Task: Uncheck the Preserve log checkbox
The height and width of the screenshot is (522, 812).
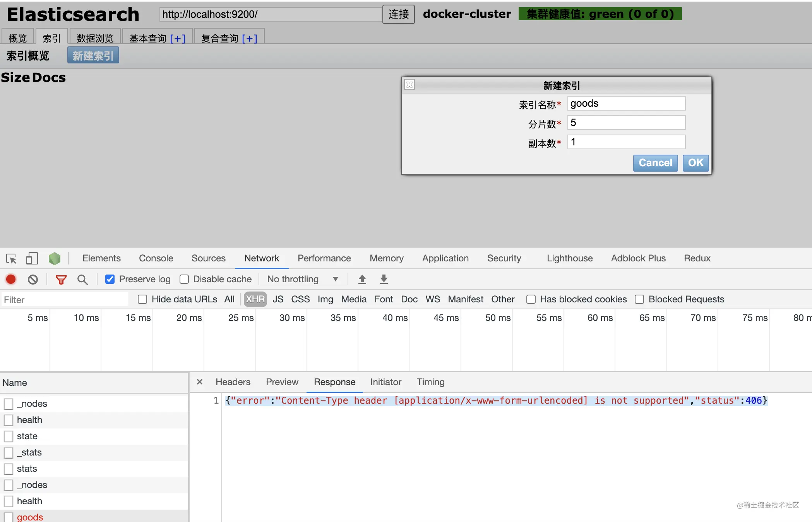Action: point(110,279)
